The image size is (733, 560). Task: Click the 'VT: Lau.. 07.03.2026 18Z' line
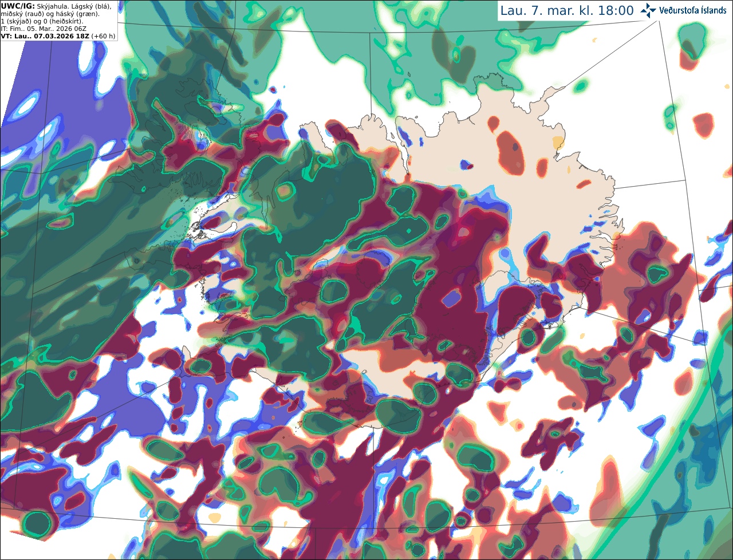[45, 36]
